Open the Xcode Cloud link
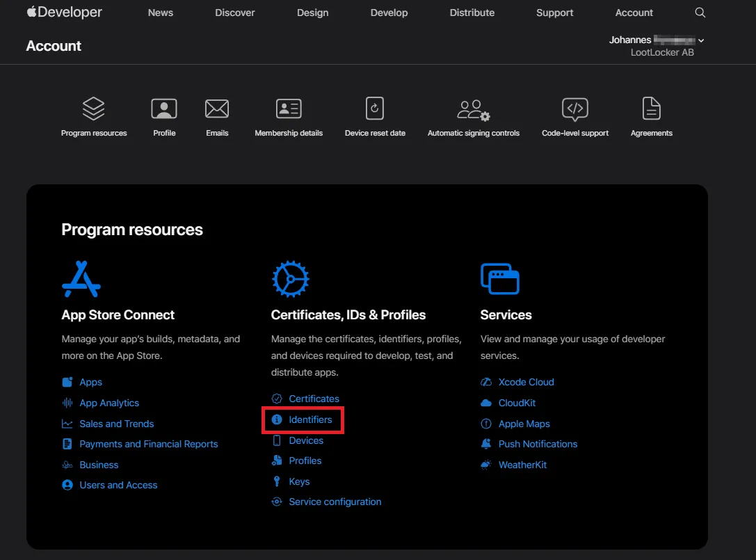756x560 pixels. tap(526, 382)
